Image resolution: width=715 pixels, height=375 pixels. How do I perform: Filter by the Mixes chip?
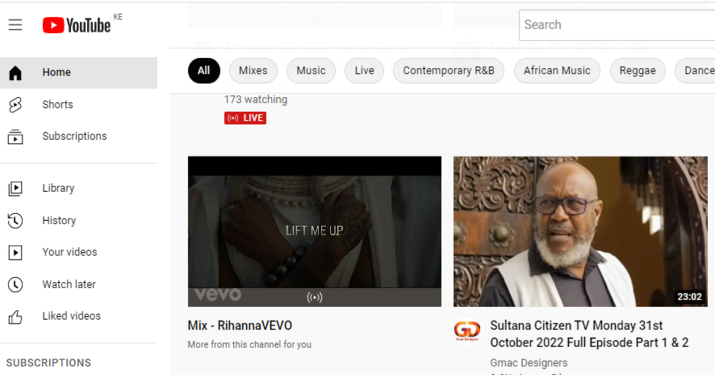[x=253, y=71]
